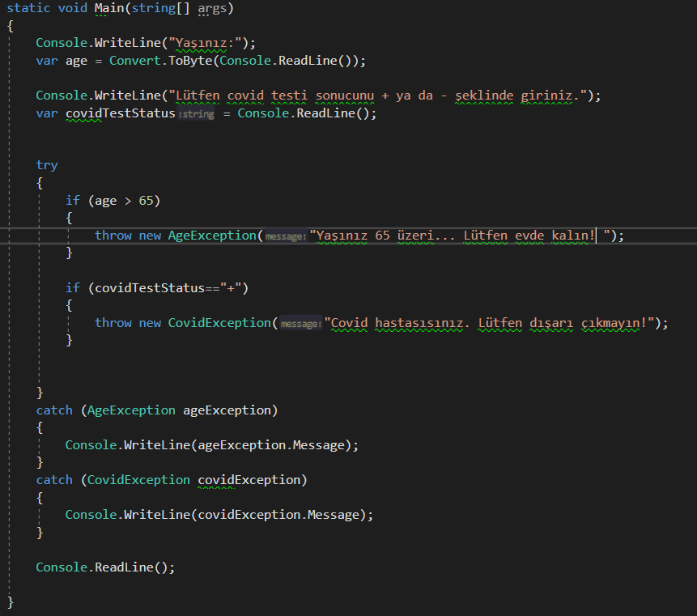Select the catch keyword for AgeException
The image size is (697, 616).
click(x=53, y=410)
